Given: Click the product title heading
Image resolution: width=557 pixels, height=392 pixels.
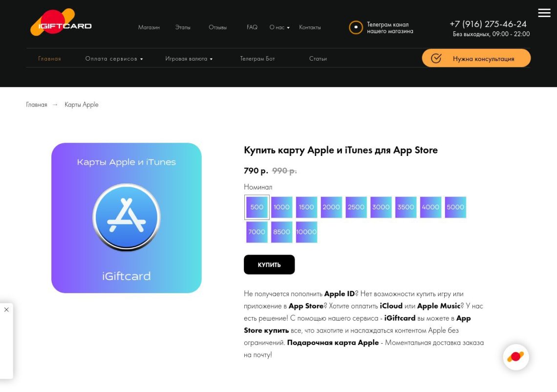Looking at the screenshot, I should (x=341, y=151).
